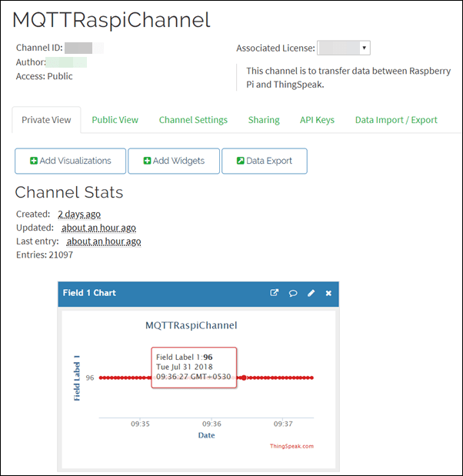The width and height of the screenshot is (463, 476).
Task: Open Field 1 Chart in new window icon
Action: (x=275, y=293)
